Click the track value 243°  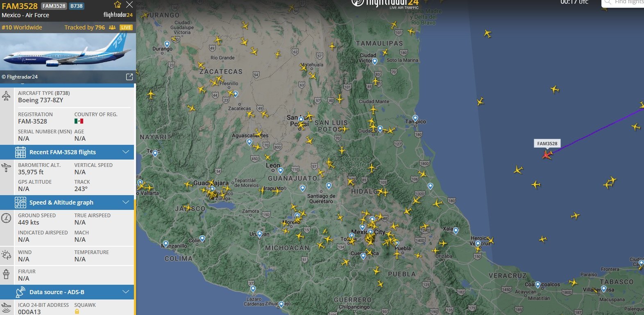pos(81,189)
